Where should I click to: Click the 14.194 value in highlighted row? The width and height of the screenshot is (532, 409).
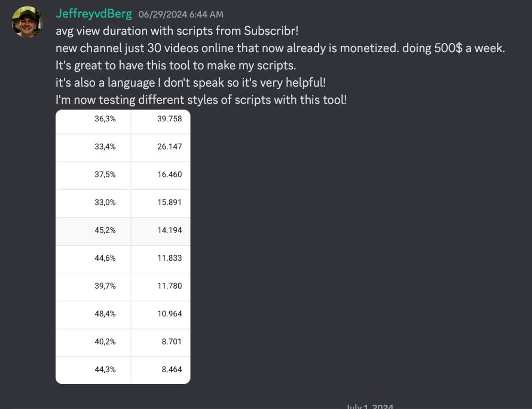[169, 230]
